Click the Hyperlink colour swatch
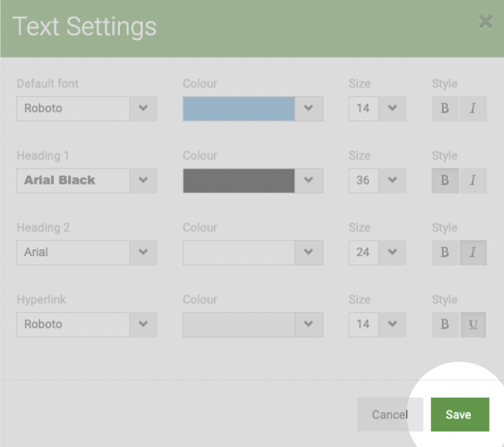This screenshot has height=447, width=504. pos(239,324)
